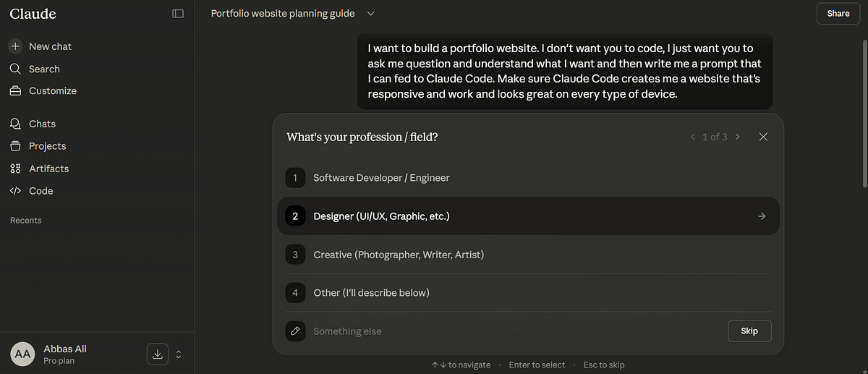Go to previous question chevron
This screenshot has width=868, height=374.
693,137
